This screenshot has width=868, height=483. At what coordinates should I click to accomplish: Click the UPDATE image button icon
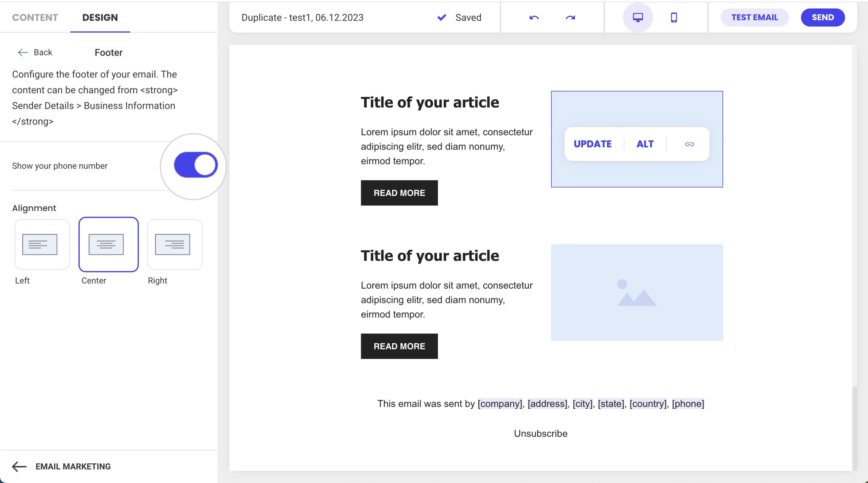(x=593, y=144)
